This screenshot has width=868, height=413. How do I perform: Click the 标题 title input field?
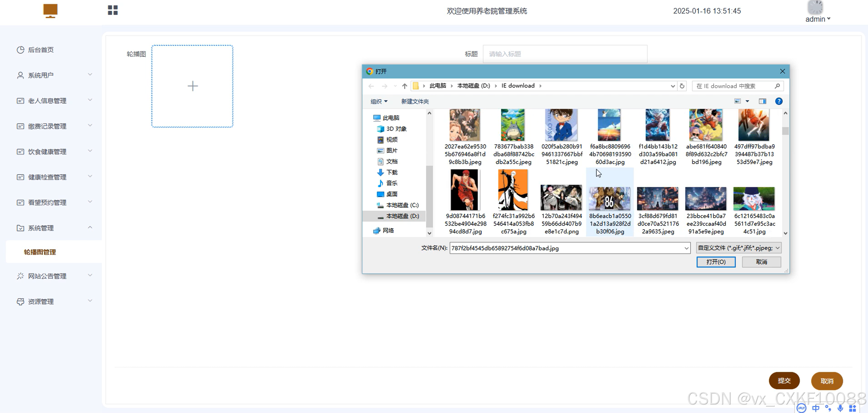565,54
